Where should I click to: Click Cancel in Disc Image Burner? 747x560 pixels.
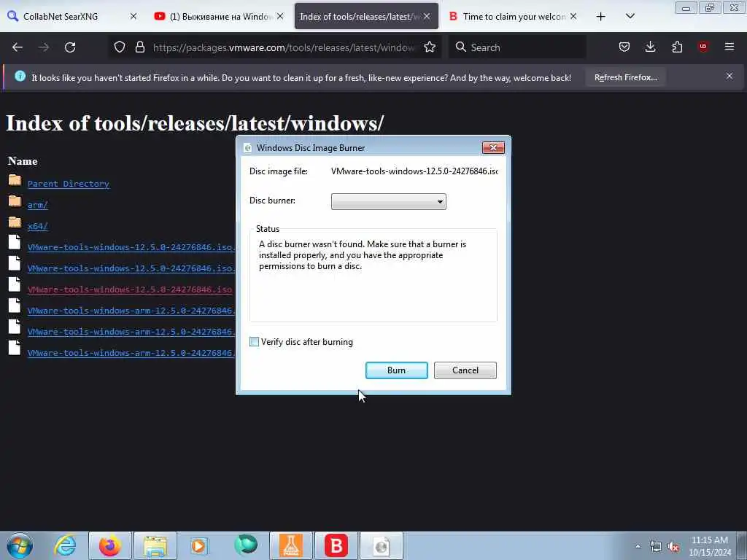(x=465, y=370)
